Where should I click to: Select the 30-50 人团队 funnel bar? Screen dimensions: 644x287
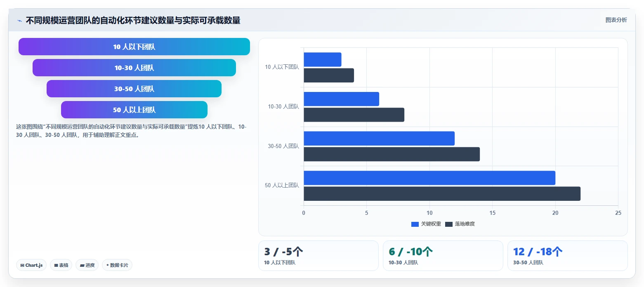(134, 89)
